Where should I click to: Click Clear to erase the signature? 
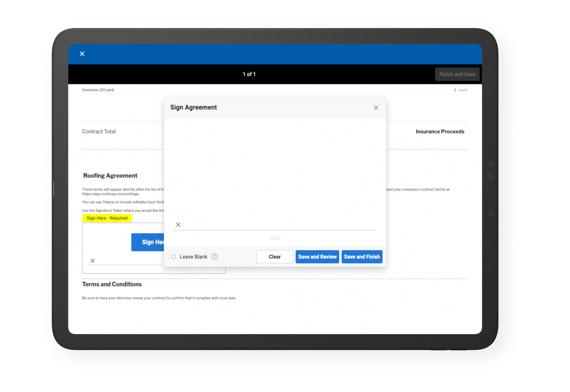pos(274,257)
